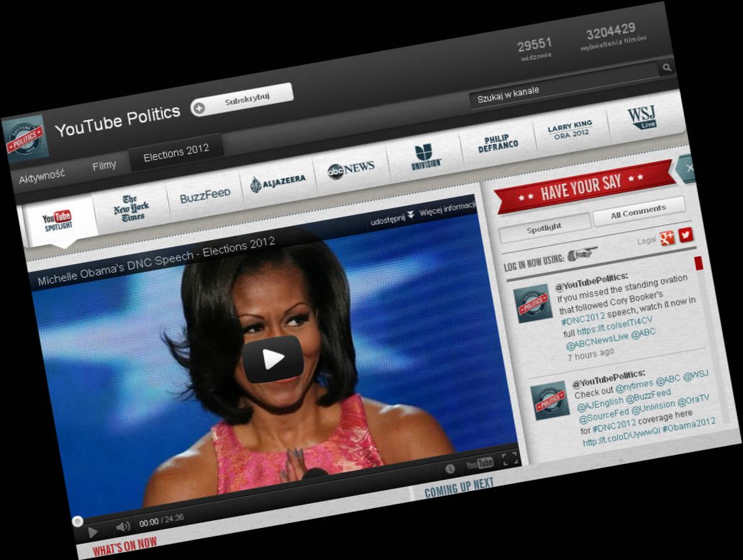The width and height of the screenshot is (743, 560).
Task: Log in using Twitter icon
Action: [x=686, y=234]
